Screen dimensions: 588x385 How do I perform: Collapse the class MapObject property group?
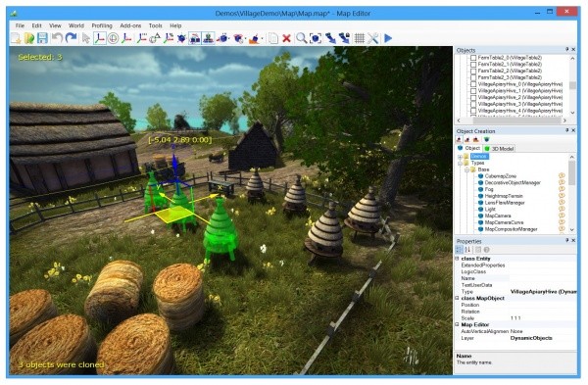[x=457, y=298]
